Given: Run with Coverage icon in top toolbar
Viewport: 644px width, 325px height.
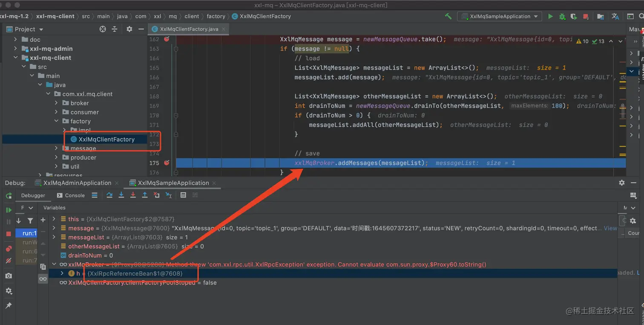Looking at the screenshot, I should click(574, 16).
